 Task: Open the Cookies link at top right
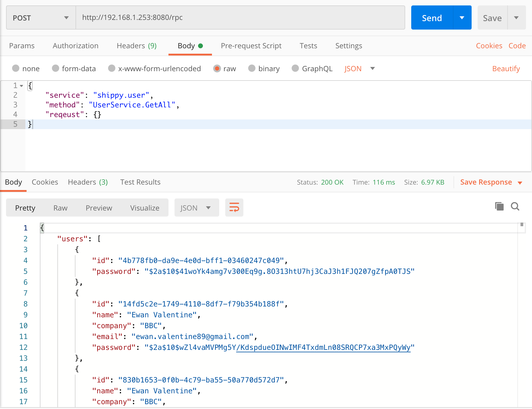coord(489,46)
